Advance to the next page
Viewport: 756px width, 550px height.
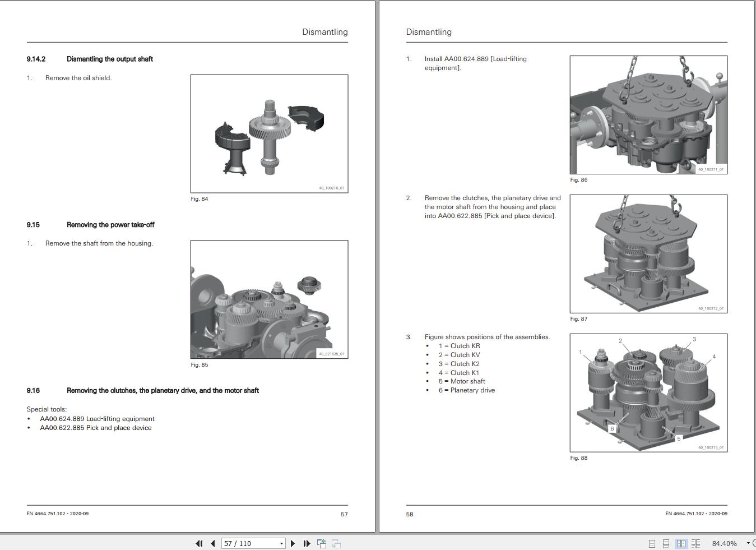pos(293,543)
